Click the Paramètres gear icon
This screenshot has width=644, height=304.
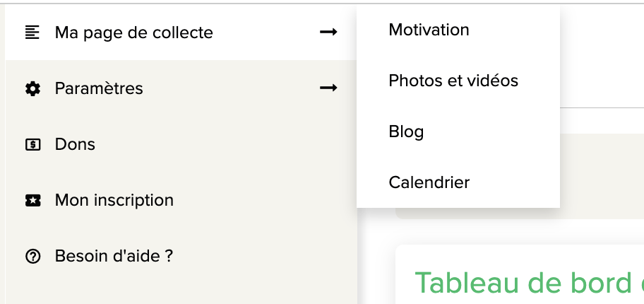[32, 89]
